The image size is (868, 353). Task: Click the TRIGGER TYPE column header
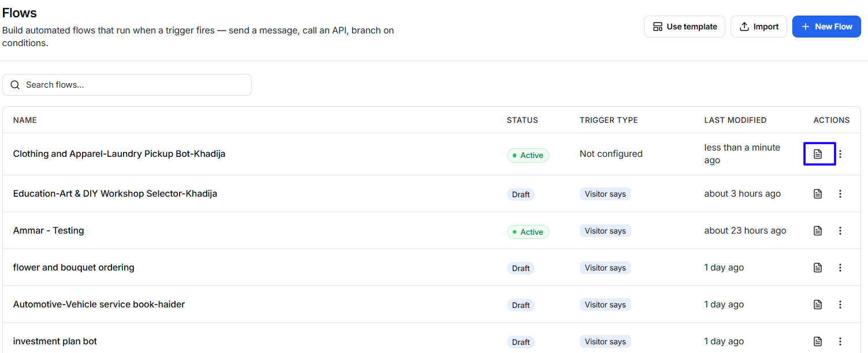(609, 120)
